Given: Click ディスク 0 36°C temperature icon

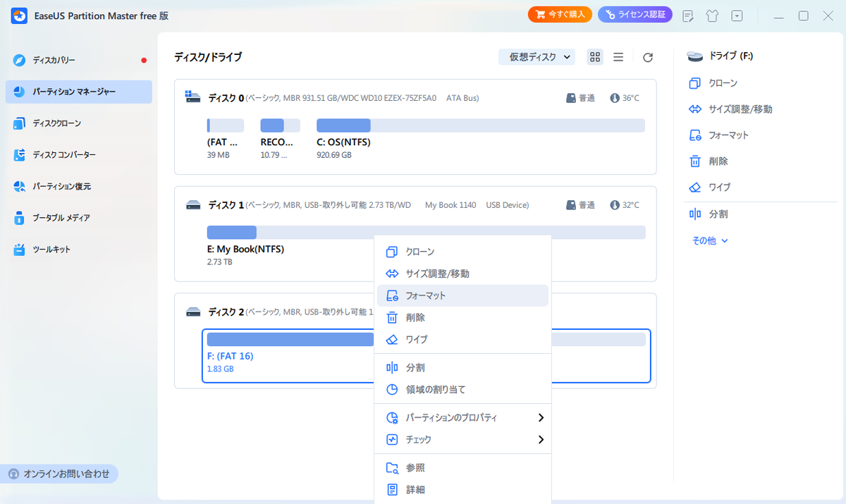Looking at the screenshot, I should tap(615, 98).
